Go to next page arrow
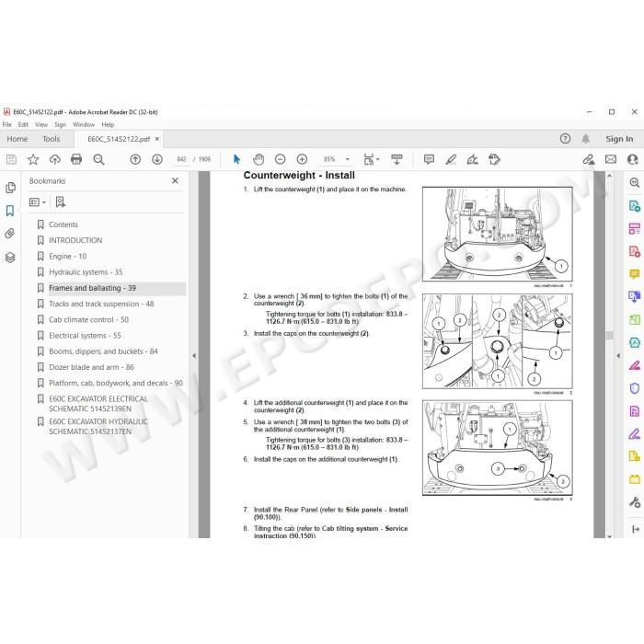 157,159
